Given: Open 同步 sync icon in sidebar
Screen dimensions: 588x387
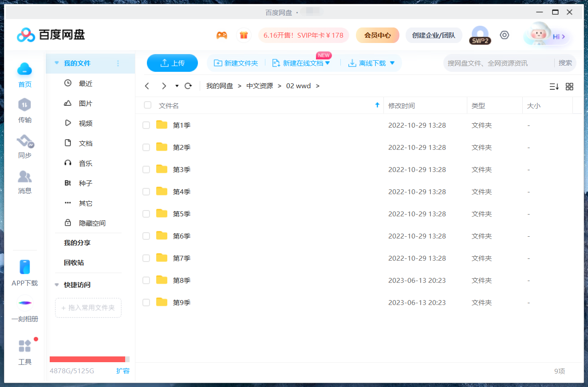Looking at the screenshot, I should coord(25,141).
